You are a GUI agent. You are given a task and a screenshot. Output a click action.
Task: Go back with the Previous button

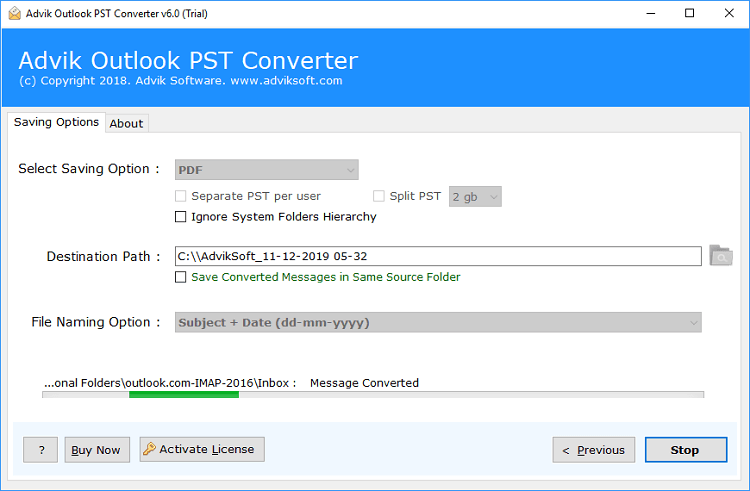[594, 450]
